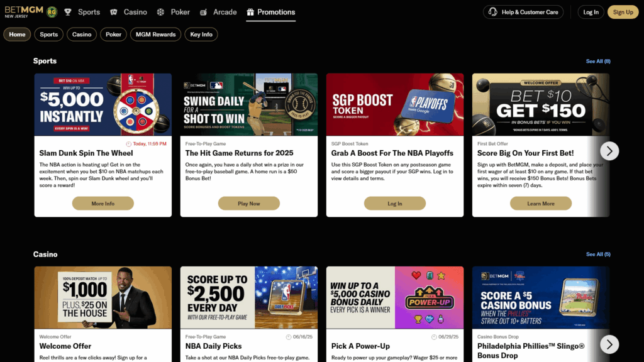
Task: Click More Info on Slam Dunk card
Action: point(103,204)
